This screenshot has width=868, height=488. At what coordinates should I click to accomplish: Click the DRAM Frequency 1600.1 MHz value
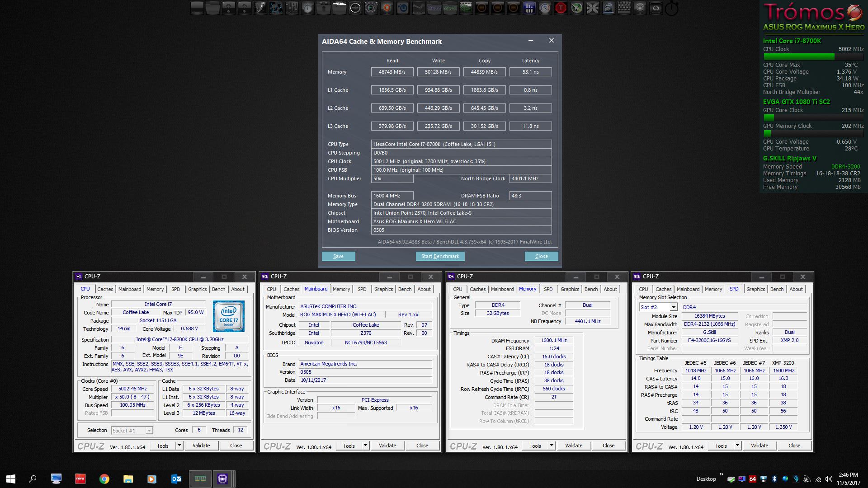point(554,341)
